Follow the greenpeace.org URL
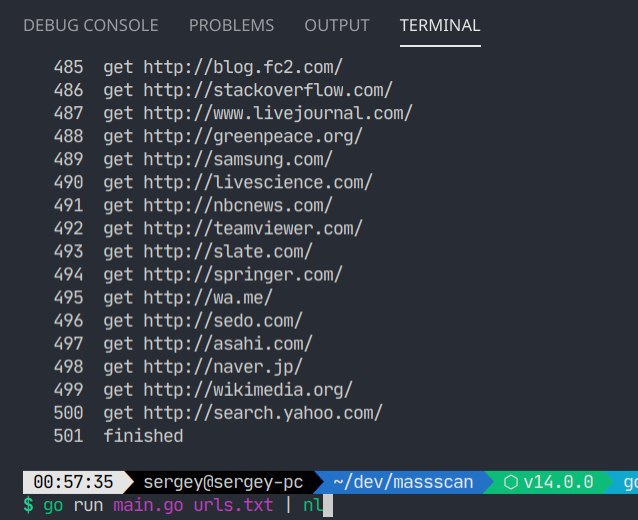 click(x=252, y=137)
